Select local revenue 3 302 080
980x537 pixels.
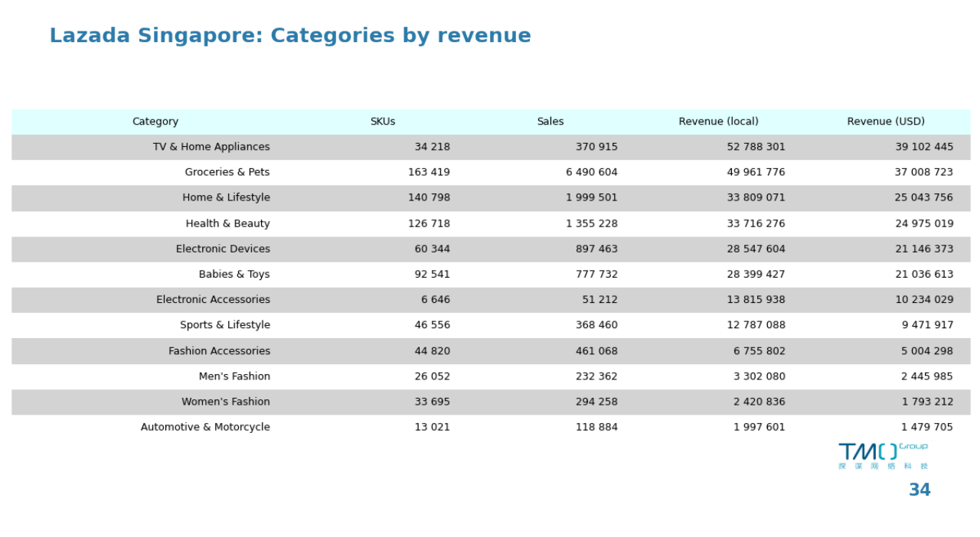pyautogui.click(x=759, y=376)
